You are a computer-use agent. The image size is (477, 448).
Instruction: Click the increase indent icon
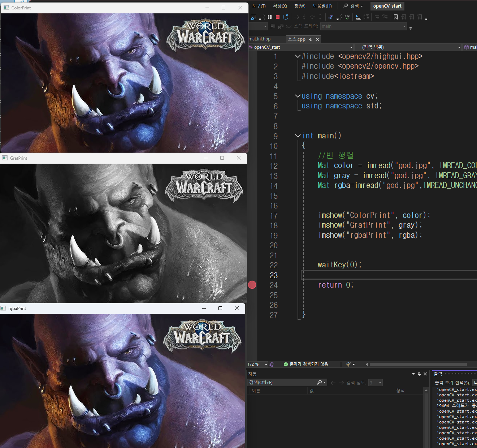[385, 17]
